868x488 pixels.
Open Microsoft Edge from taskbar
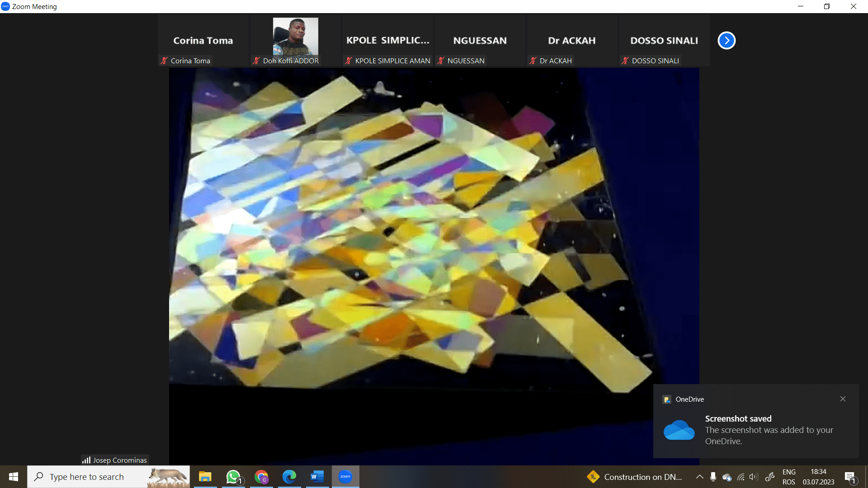[289, 477]
